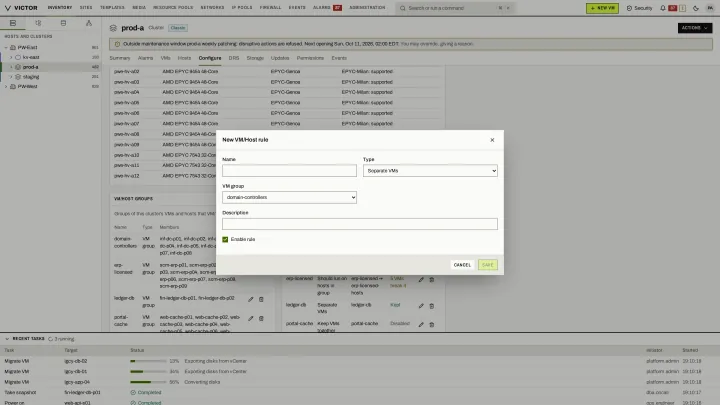Edit the erp-licensed rule

tap(421, 279)
